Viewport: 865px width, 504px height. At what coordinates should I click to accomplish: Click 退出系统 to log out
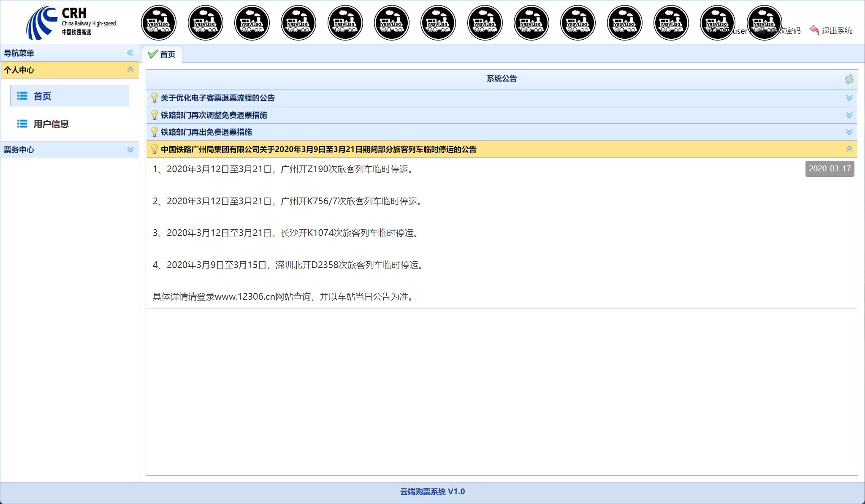(835, 30)
